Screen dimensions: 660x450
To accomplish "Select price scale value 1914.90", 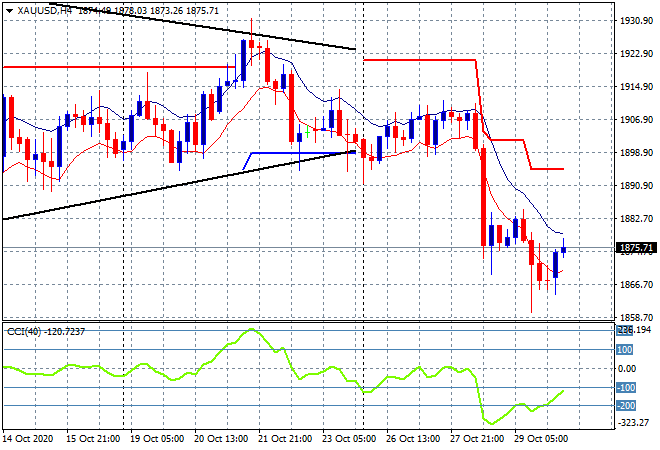I will [x=636, y=86].
